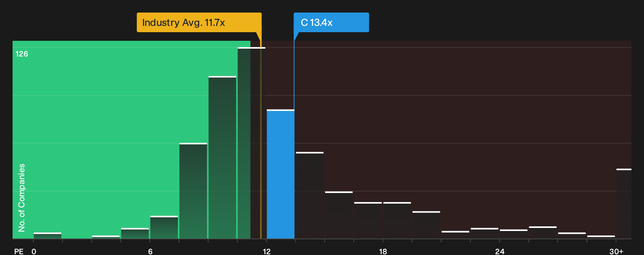
Task: Select the highlighted blue histogram bar
Action: (280, 174)
